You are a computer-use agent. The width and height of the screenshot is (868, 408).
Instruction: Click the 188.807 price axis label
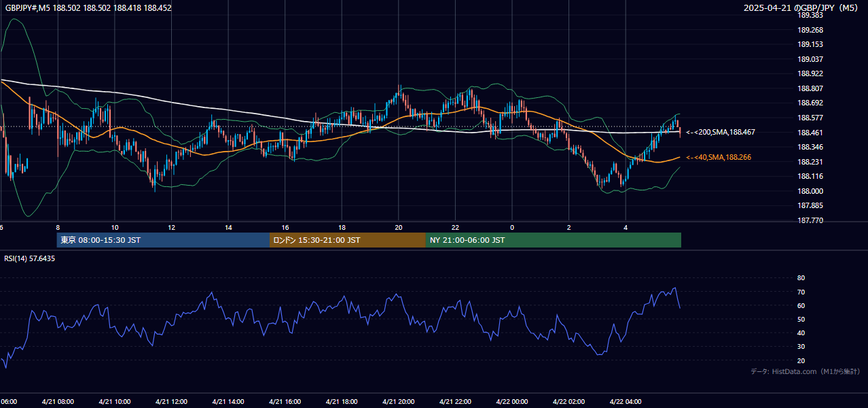[x=810, y=88]
